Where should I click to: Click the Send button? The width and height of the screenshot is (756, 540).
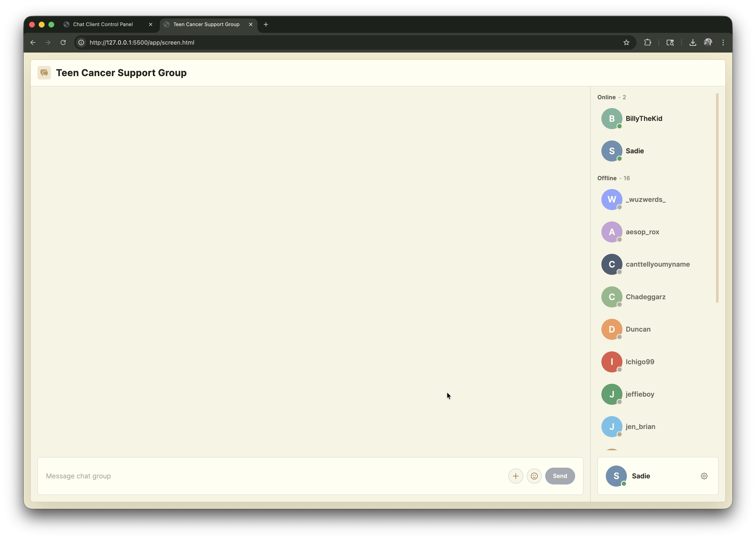tap(560, 476)
